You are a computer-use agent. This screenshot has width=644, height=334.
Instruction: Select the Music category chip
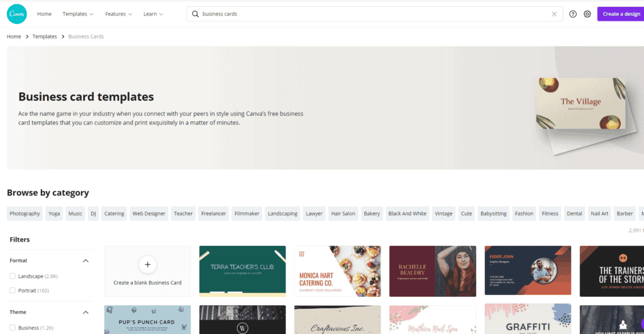[75, 214]
